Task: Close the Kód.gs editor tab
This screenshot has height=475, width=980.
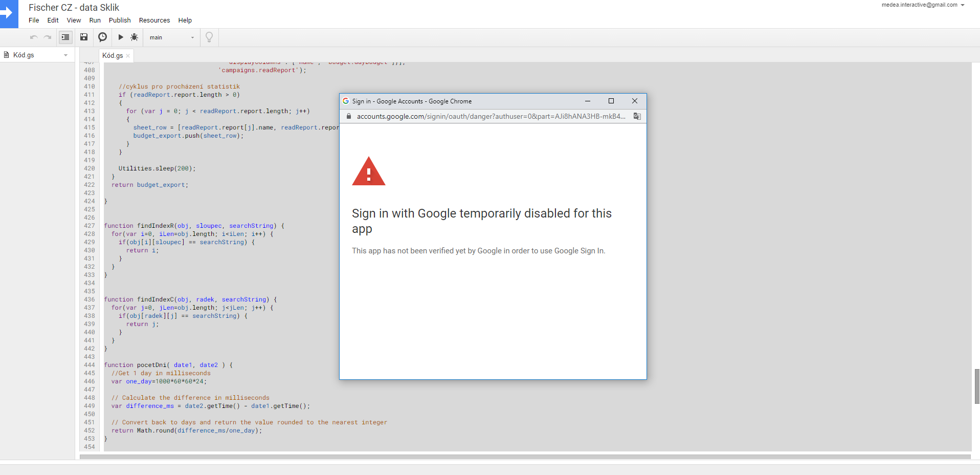Action: (128, 56)
